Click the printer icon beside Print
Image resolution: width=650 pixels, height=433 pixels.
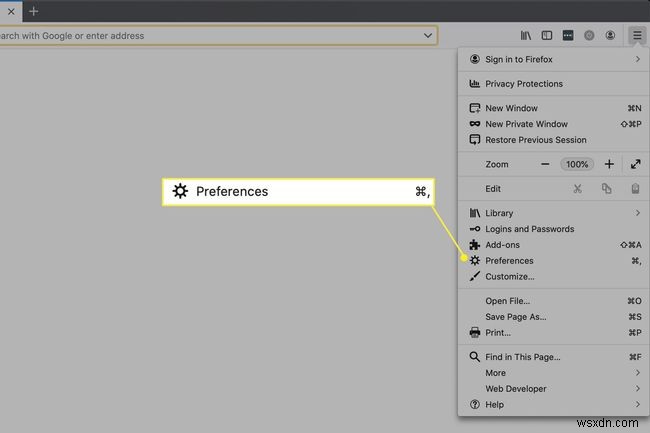475,332
